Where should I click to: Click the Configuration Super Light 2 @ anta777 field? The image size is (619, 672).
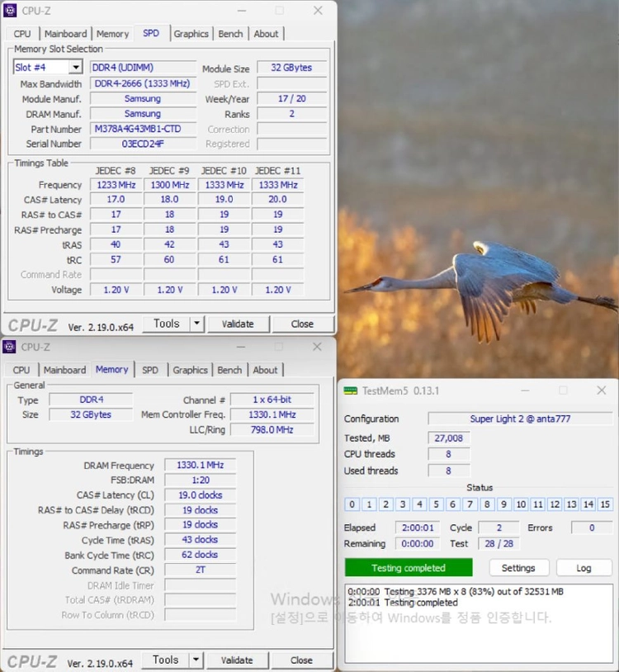tap(520, 419)
